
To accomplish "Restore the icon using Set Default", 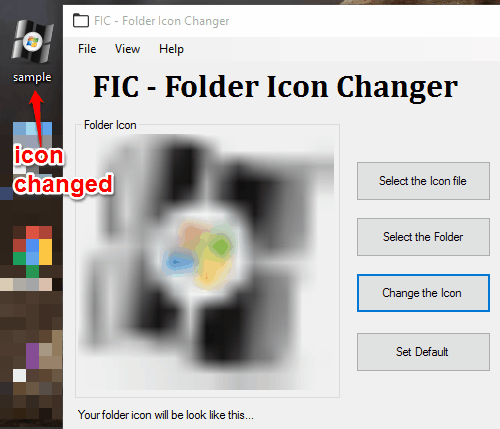I will click(x=423, y=352).
